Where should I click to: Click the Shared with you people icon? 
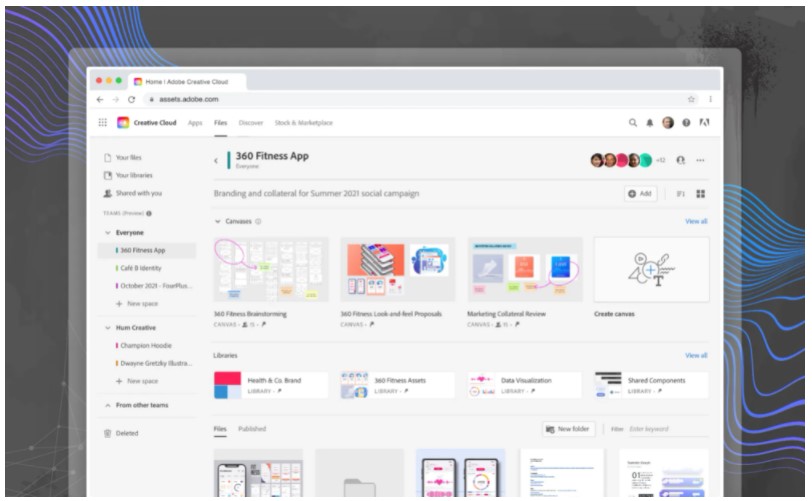107,193
